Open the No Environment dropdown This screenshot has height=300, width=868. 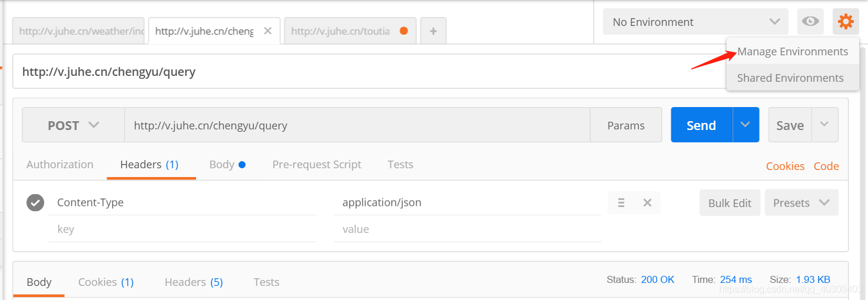(695, 22)
